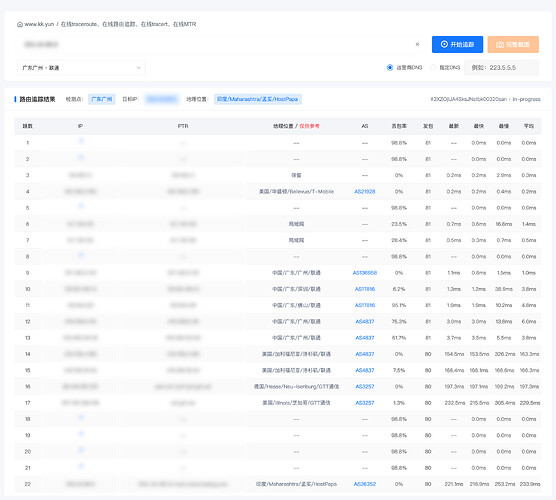Click the blue 开始追踪 start trace button
The height and width of the screenshot is (500, 556).
457,44
